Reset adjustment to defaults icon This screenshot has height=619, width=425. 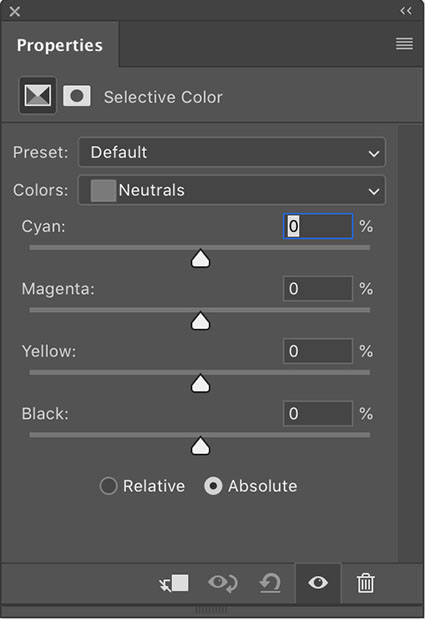(270, 583)
